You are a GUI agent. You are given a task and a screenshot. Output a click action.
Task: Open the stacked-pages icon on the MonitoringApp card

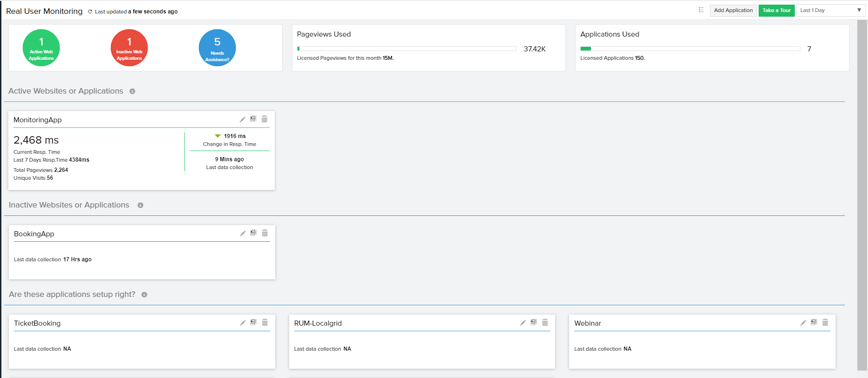pyautogui.click(x=253, y=119)
